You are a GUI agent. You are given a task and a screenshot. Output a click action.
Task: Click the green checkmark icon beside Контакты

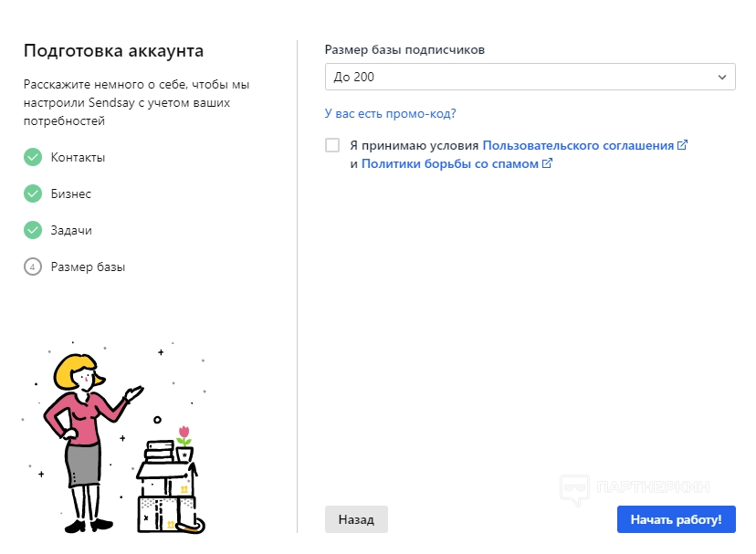[x=33, y=157]
